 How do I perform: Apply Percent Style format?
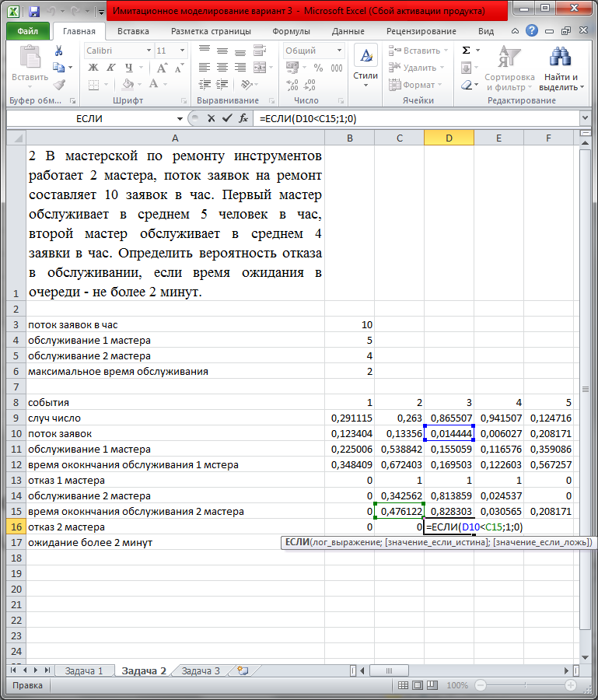coord(318,68)
